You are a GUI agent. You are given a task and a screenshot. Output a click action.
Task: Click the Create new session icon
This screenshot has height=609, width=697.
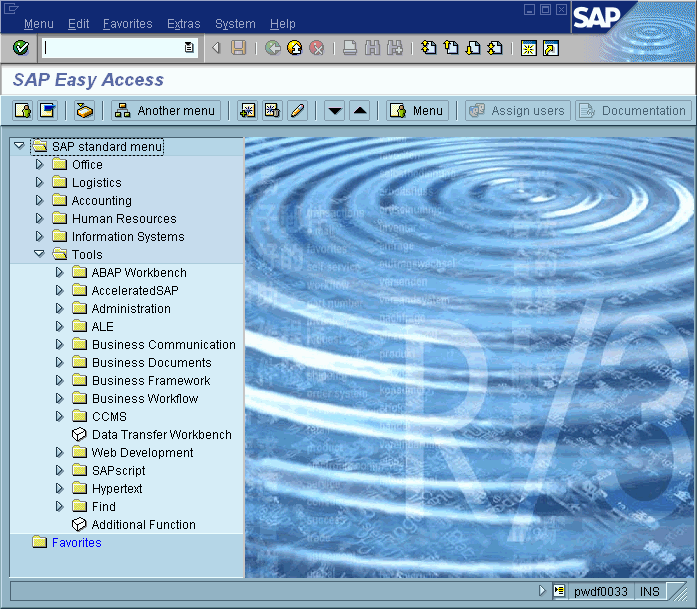(527, 48)
